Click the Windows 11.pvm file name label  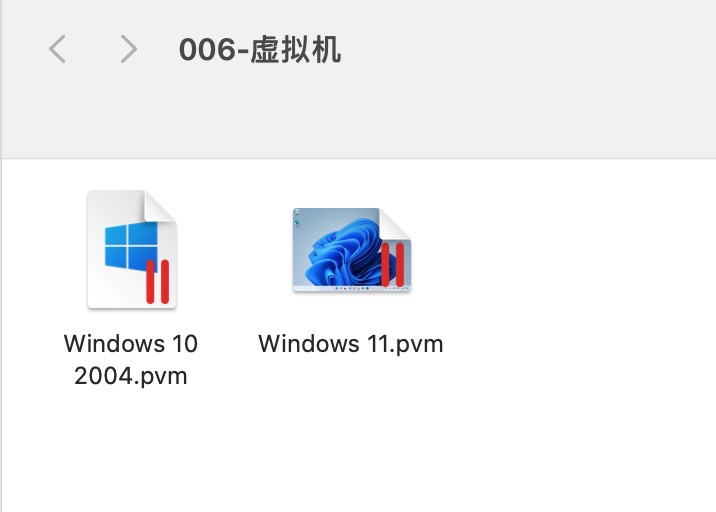(351, 343)
